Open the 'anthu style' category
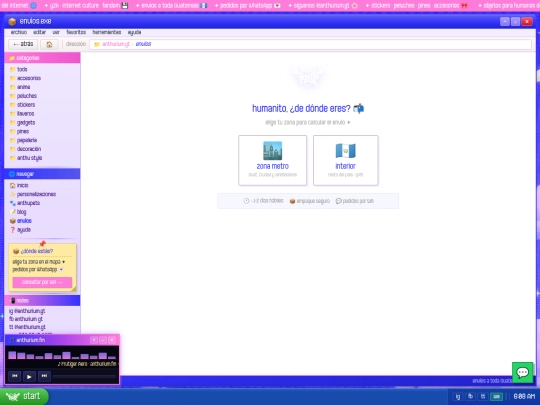Image resolution: width=540 pixels, height=405 pixels. (x=26, y=158)
